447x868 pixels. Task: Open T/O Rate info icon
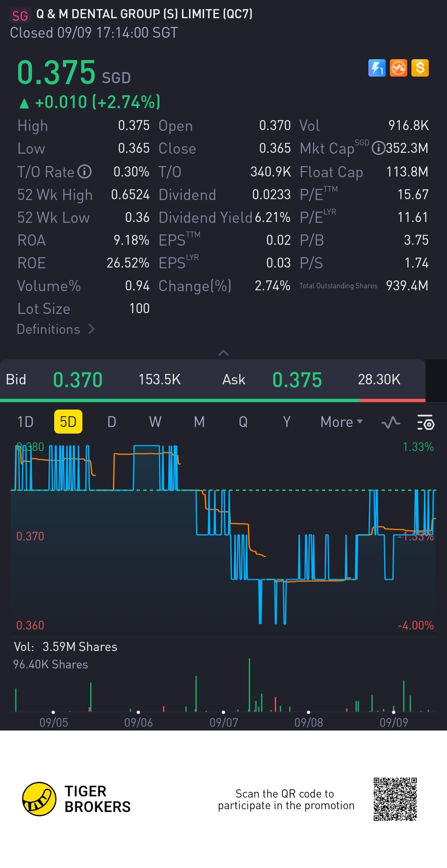(84, 171)
